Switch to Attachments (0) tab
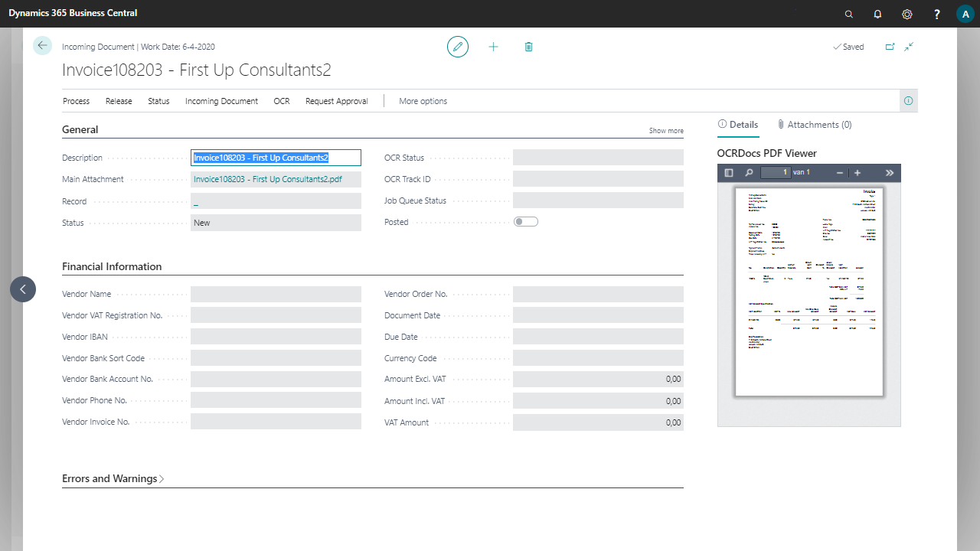980x551 pixels. (814, 125)
